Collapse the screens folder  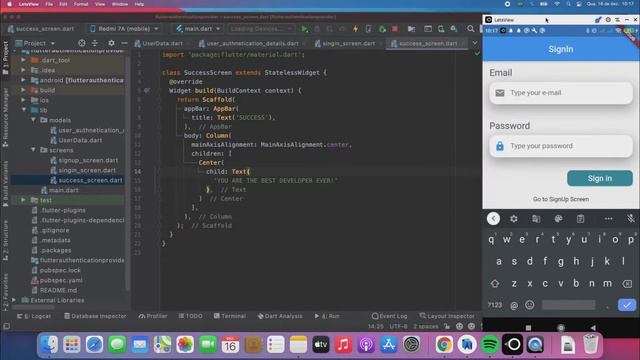pyautogui.click(x=33, y=150)
